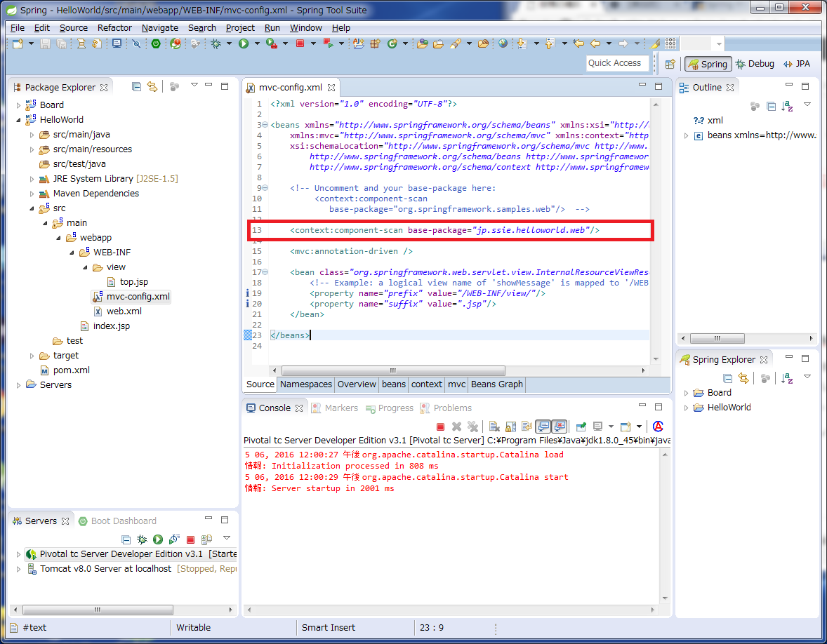The height and width of the screenshot is (644, 827).
Task: Toggle Link with Editor in Package Explorer
Action: coord(152,87)
